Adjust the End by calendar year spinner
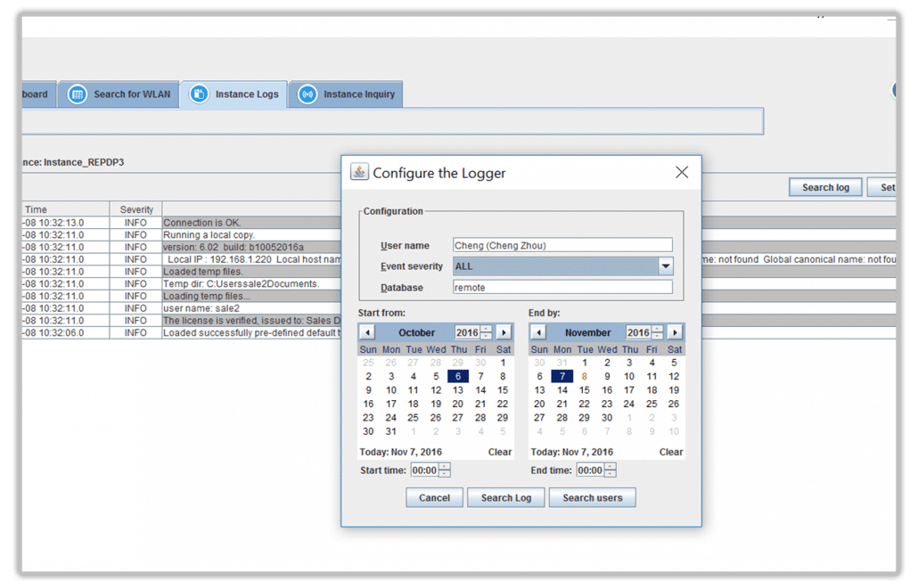Viewport: 918px width, 588px height. [658, 332]
